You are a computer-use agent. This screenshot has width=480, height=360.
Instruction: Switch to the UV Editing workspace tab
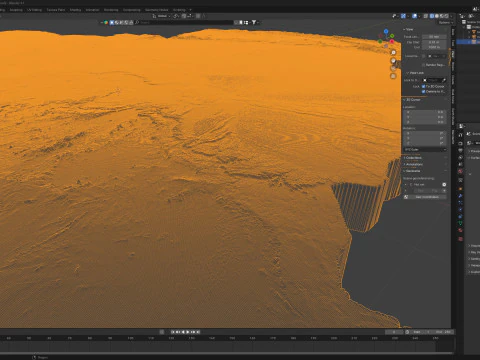pyautogui.click(x=34, y=10)
